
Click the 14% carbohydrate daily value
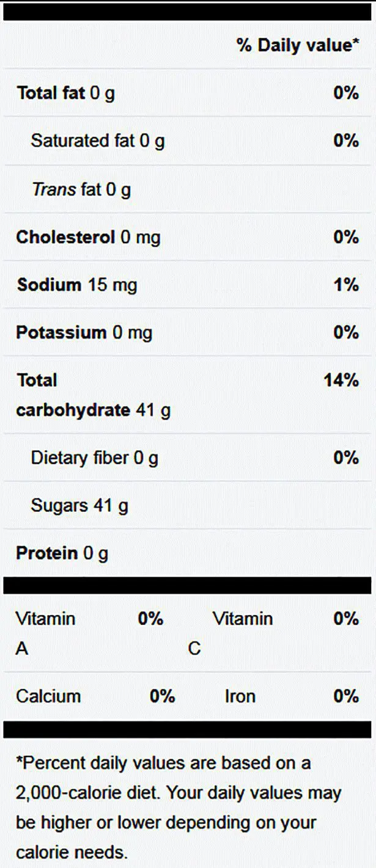341,381
